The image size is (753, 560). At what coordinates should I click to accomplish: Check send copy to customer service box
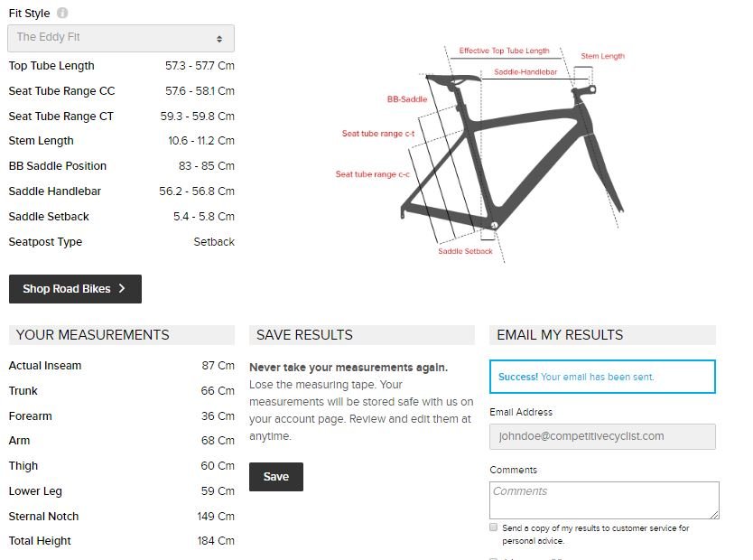coord(493,527)
